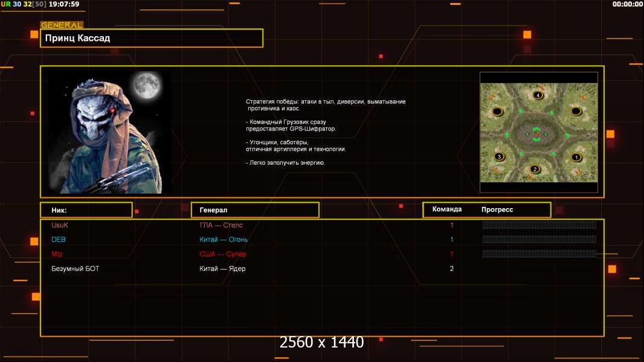Click the 'Генерал' column header
This screenshot has height=362, width=644.
pos(255,210)
